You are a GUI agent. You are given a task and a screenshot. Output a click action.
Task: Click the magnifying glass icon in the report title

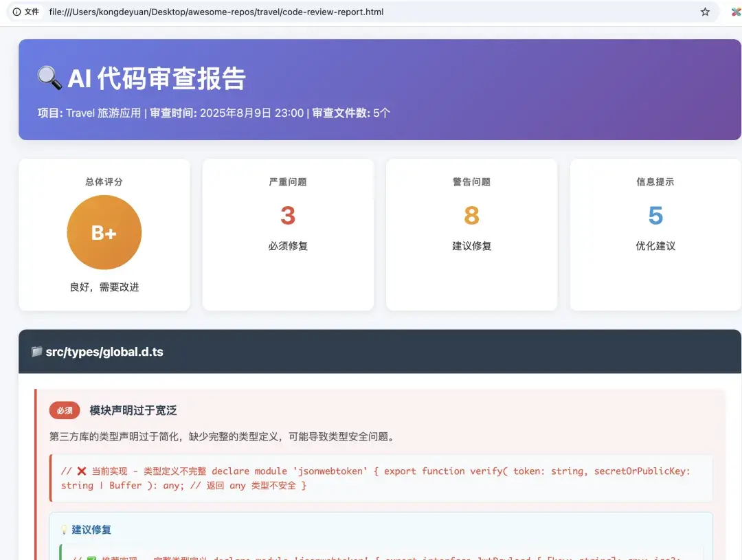click(47, 78)
